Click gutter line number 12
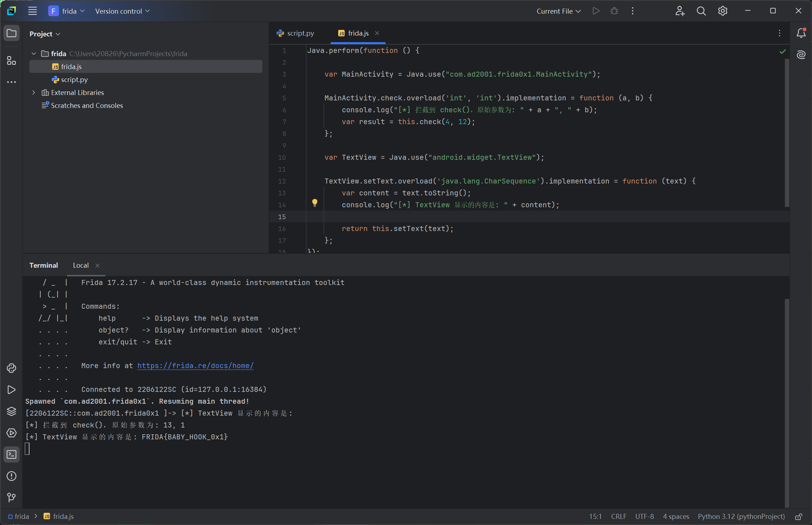This screenshot has height=525, width=812. point(282,181)
